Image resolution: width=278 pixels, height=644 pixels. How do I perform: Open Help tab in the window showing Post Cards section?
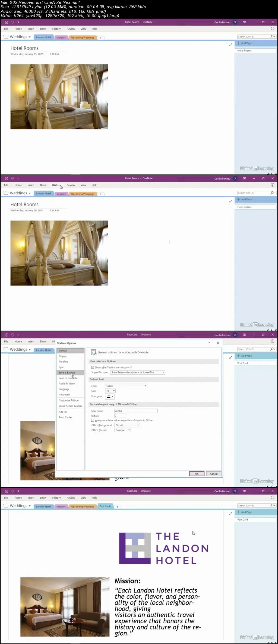94,498
